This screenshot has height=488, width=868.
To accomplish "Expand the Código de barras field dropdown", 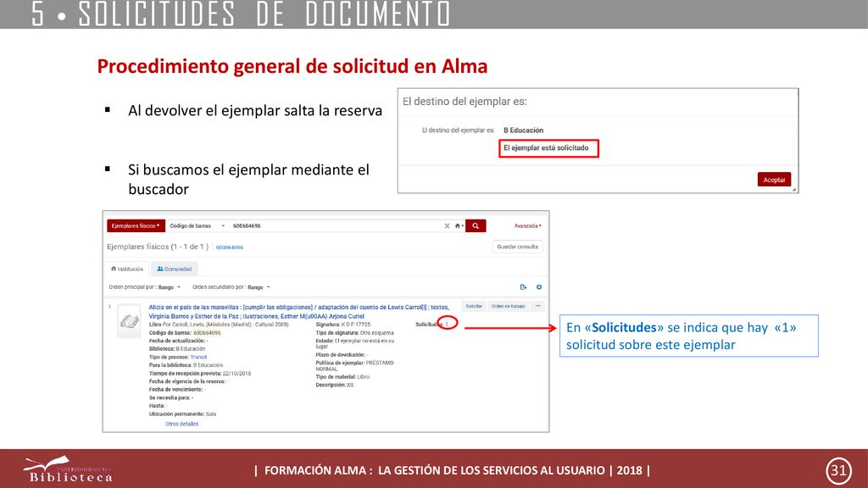I will coord(197,225).
